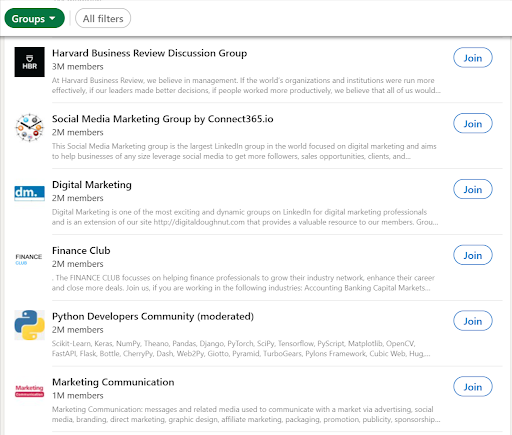Open the Digital Marketing group title
The height and width of the screenshot is (435, 512).
point(92,185)
